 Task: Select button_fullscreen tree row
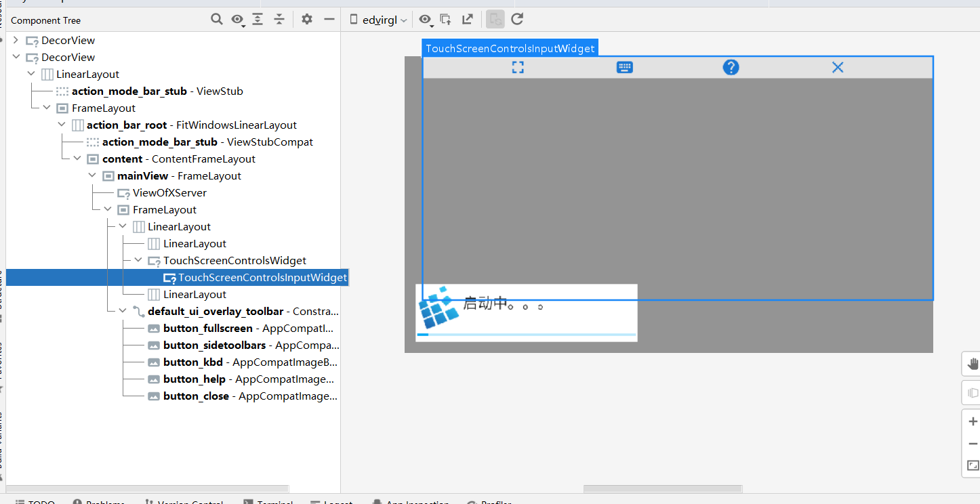click(241, 328)
